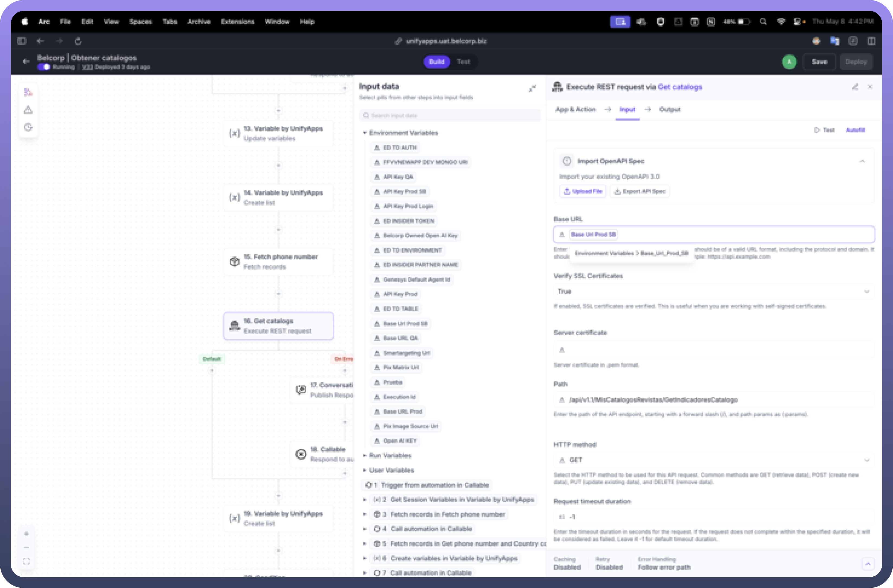Open the Verify SSL Certificates dropdown
Screen dimensions: 893x588
click(713, 292)
